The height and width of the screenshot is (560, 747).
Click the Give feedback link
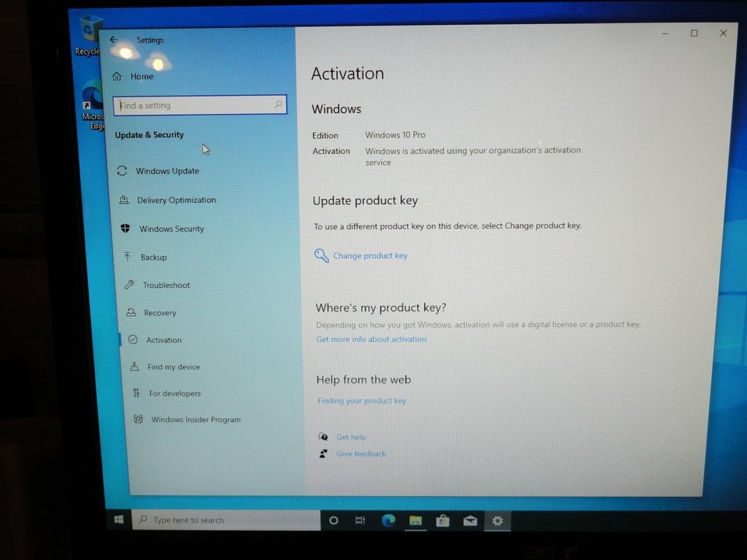(361, 454)
